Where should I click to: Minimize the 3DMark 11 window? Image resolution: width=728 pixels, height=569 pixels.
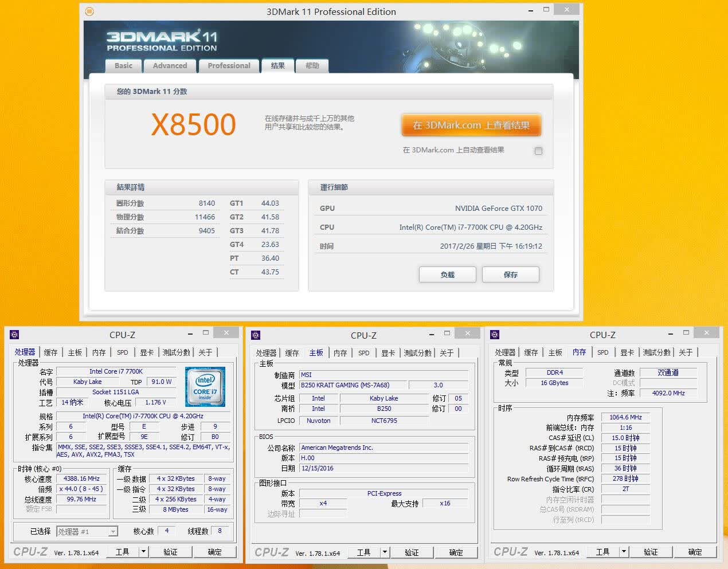coord(528,10)
